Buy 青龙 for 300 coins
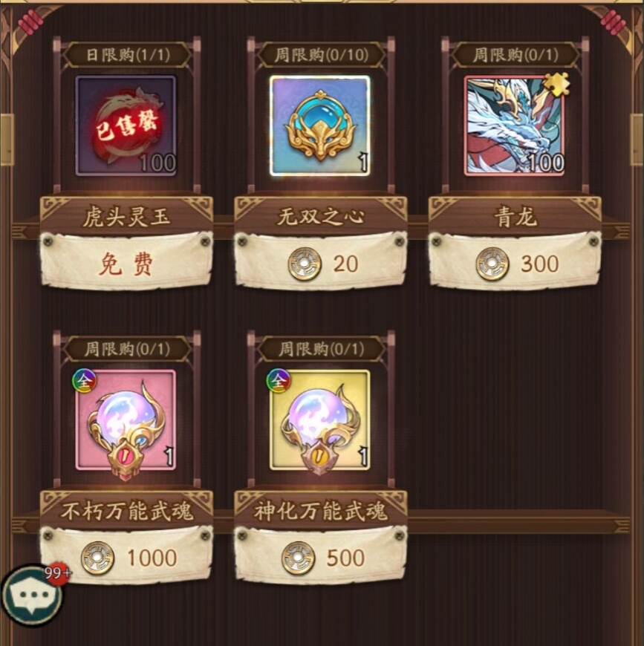 [515, 261]
